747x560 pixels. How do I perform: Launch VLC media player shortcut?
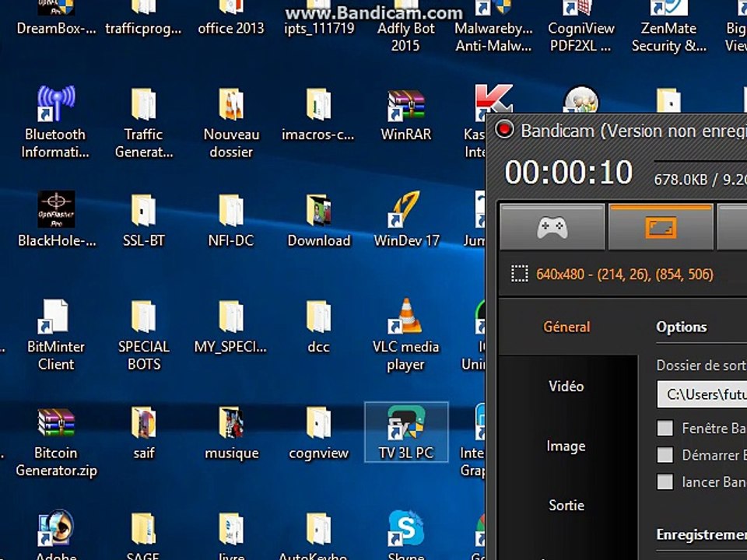[406, 334]
